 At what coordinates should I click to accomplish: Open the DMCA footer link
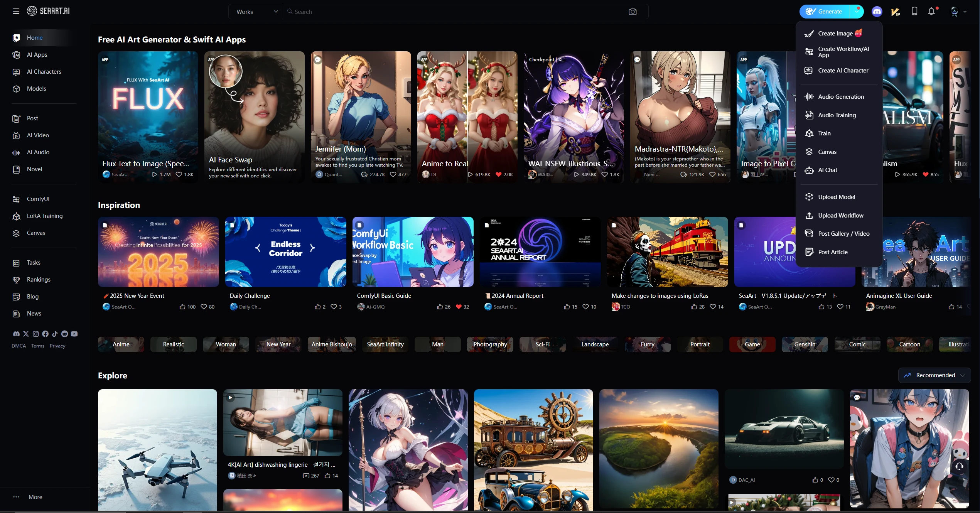click(19, 346)
